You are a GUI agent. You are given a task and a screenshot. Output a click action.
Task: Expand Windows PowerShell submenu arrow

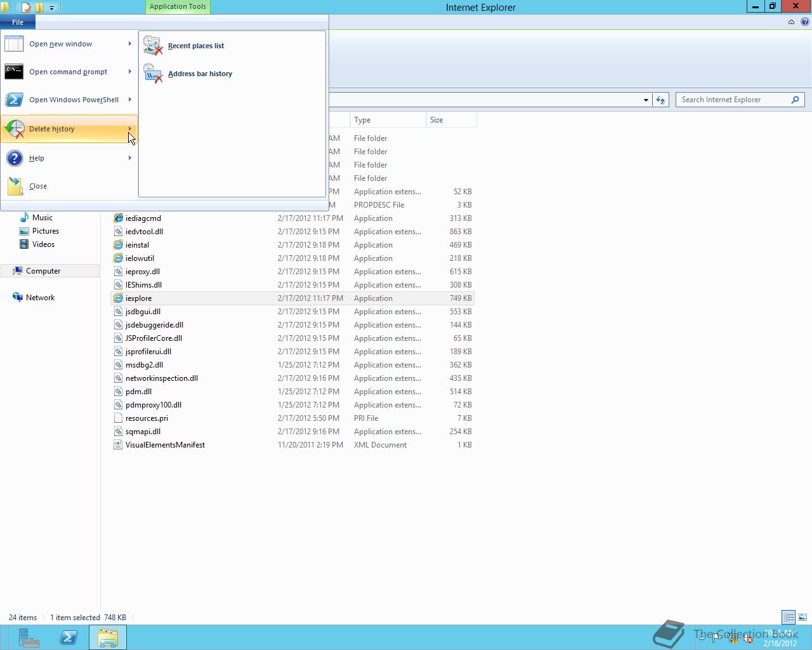click(129, 100)
